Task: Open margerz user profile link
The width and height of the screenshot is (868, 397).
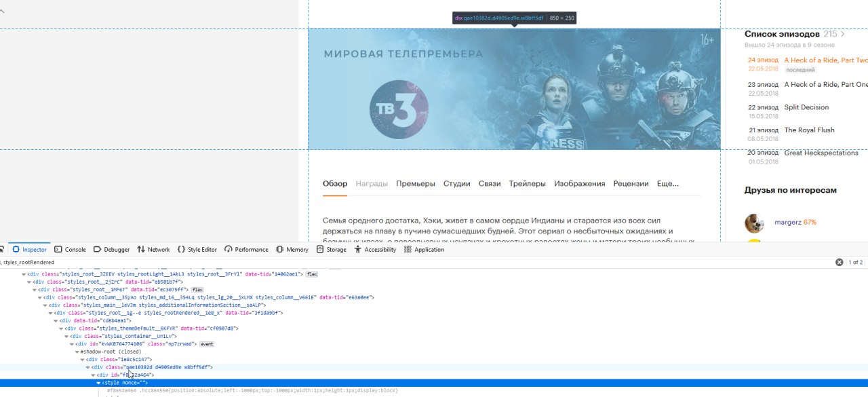Action: coord(788,223)
